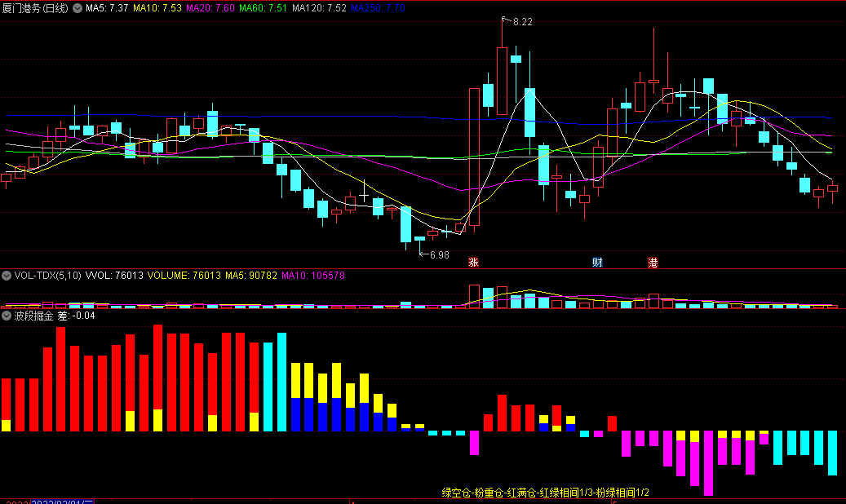
Task: Click the VOLUME: 76013 value
Action: (184, 276)
